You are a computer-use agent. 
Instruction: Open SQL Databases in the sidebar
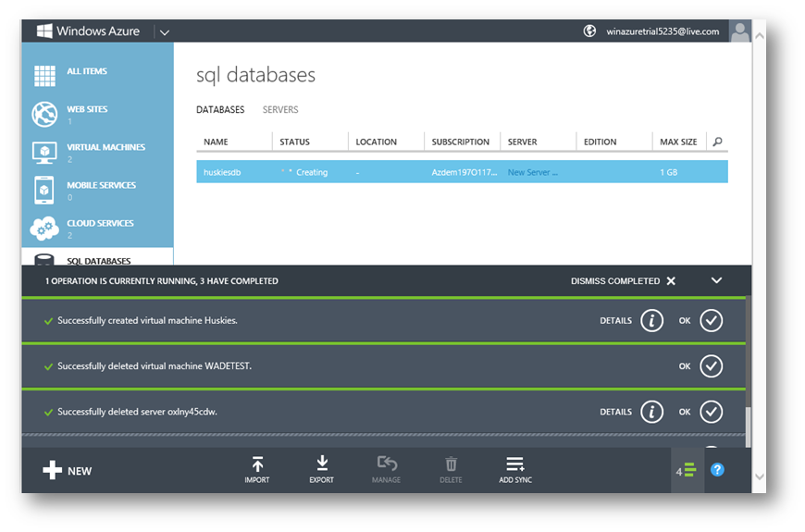coord(97,257)
